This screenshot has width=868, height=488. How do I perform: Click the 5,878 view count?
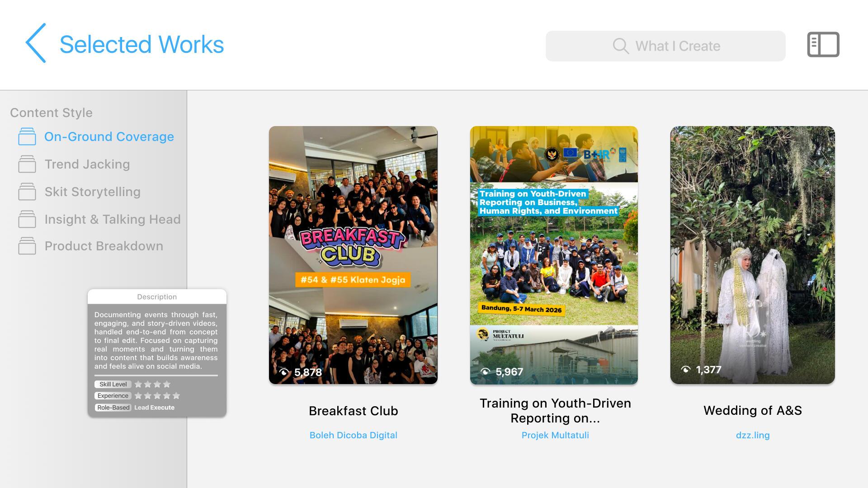tap(308, 372)
